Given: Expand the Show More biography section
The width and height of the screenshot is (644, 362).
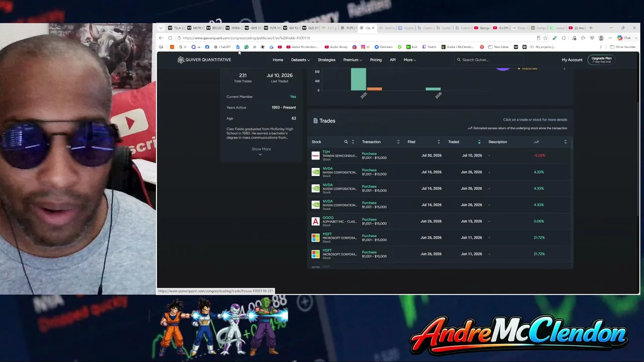Looking at the screenshot, I should 261,151.
